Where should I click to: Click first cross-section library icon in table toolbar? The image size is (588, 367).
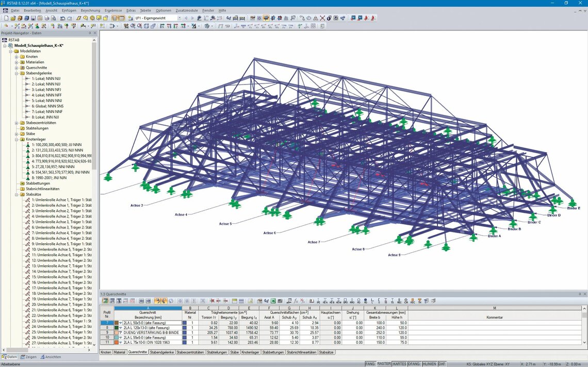311,301
